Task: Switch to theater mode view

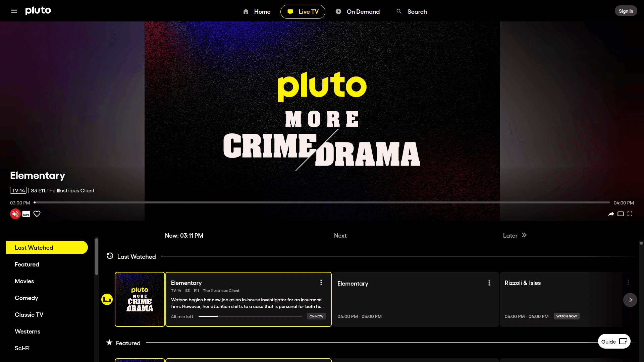Action: (x=621, y=214)
